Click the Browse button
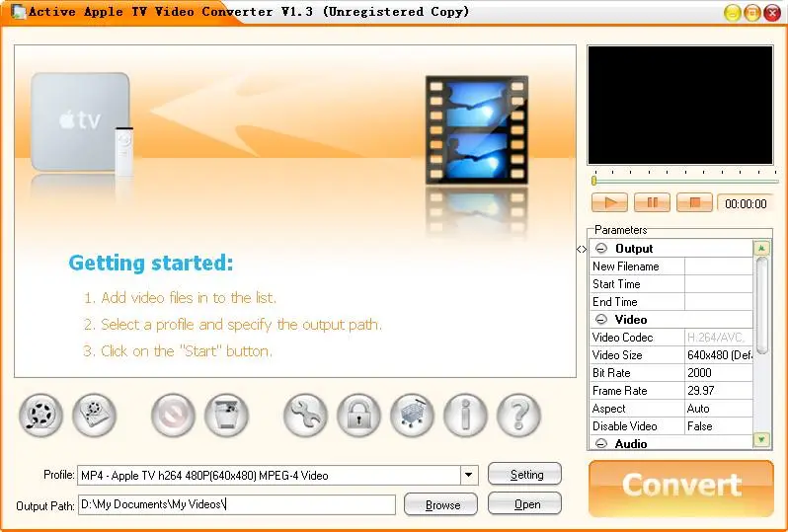The image size is (788, 532). tap(440, 504)
